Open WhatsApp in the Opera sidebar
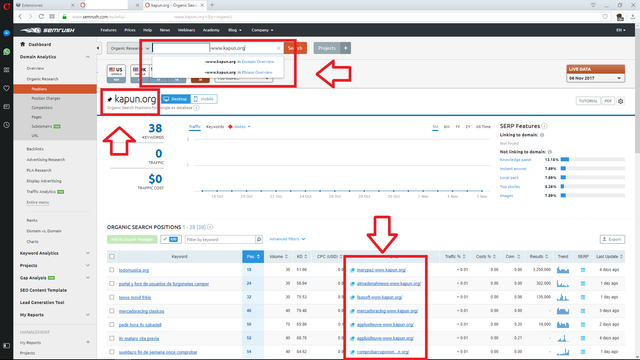This screenshot has height=360, width=640. click(7, 51)
